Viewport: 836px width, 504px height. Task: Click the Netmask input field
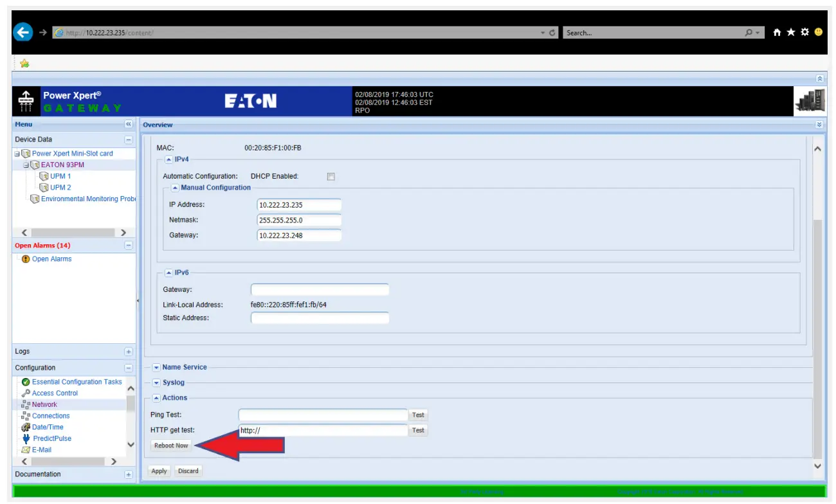[x=299, y=221]
